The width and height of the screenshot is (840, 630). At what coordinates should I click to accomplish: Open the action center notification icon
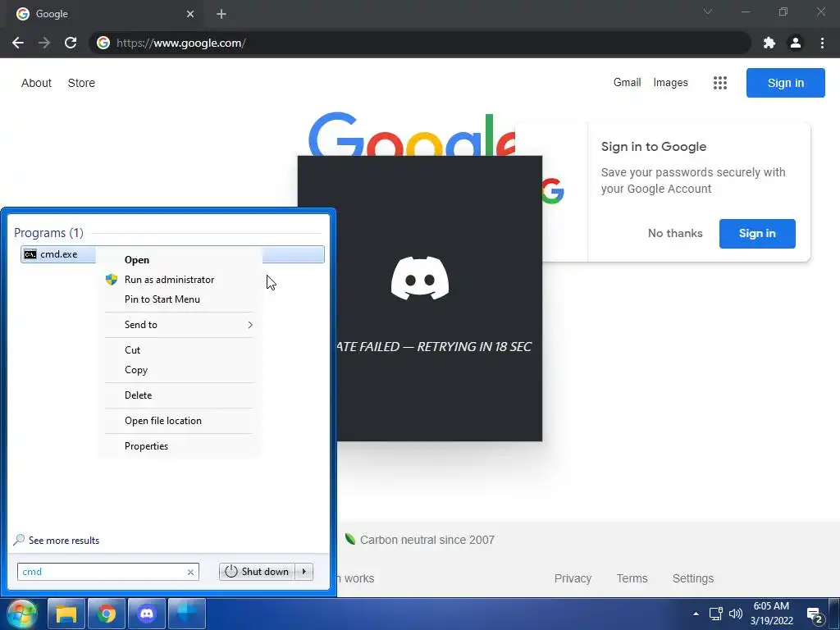pyautogui.click(x=815, y=615)
